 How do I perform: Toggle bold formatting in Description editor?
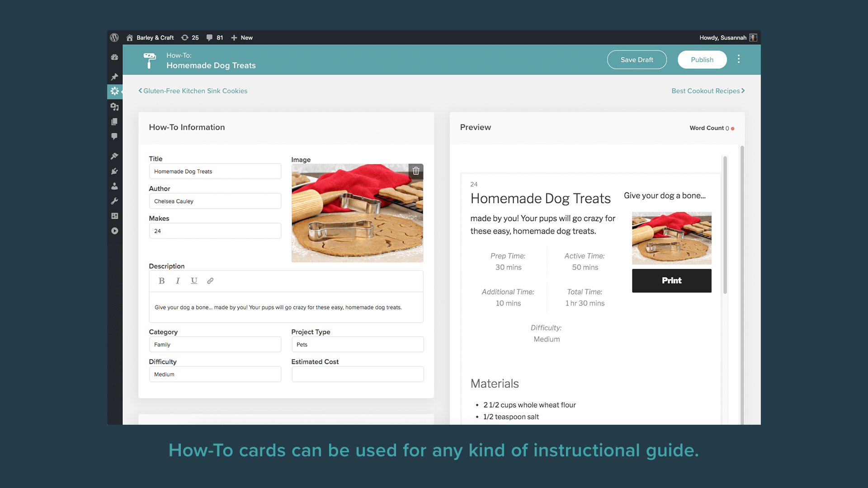coord(161,281)
